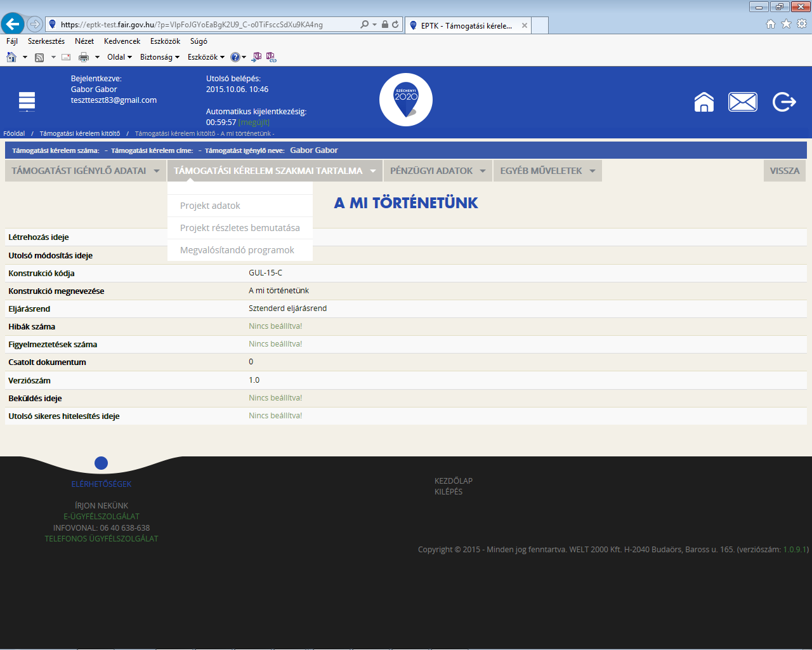Click TELEFONOS ÜGYFÉLSZOLGÁLAT footer link
The height and width of the screenshot is (650, 812).
click(101, 539)
